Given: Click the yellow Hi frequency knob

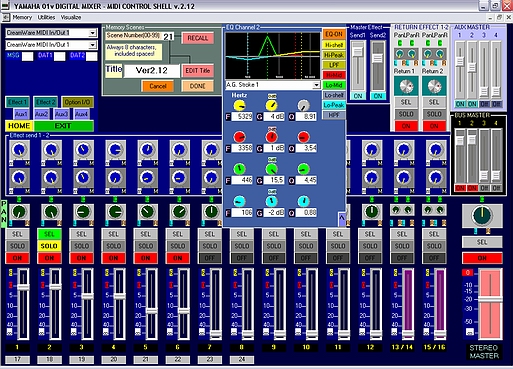Looking at the screenshot, I should point(239,106).
